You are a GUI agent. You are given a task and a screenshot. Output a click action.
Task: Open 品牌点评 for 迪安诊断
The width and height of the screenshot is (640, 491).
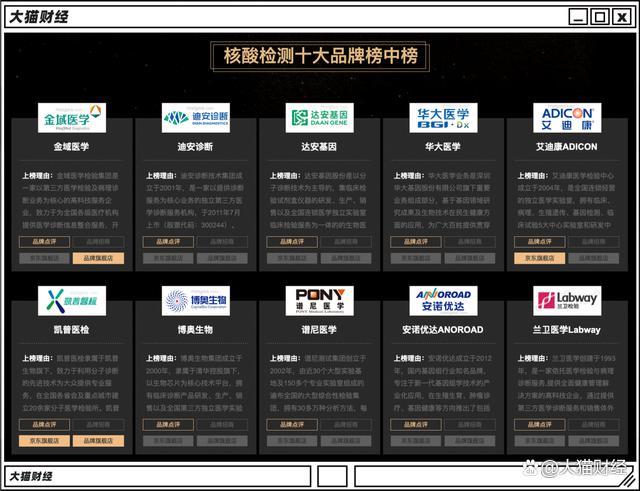[x=168, y=242]
